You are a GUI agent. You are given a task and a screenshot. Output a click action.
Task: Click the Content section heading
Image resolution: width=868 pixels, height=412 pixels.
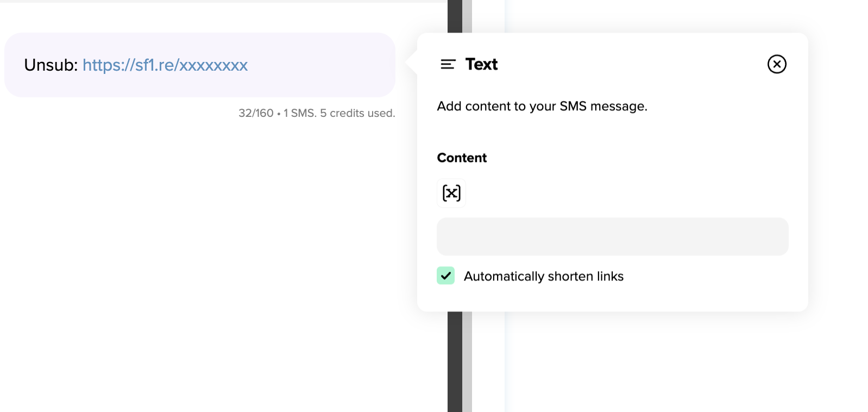pos(461,158)
